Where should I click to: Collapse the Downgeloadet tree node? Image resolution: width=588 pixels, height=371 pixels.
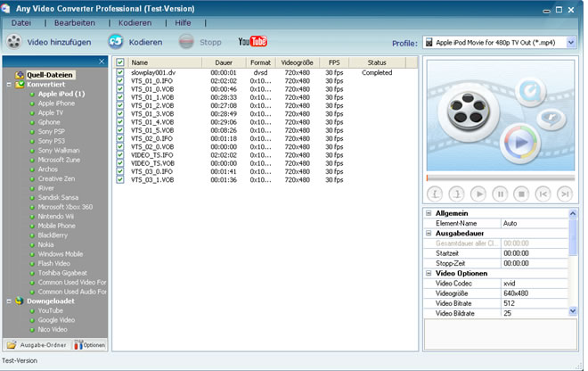[x=9, y=301]
